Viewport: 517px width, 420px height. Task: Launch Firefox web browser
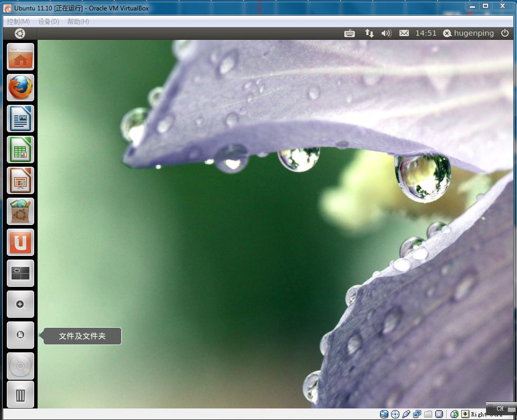[20, 88]
